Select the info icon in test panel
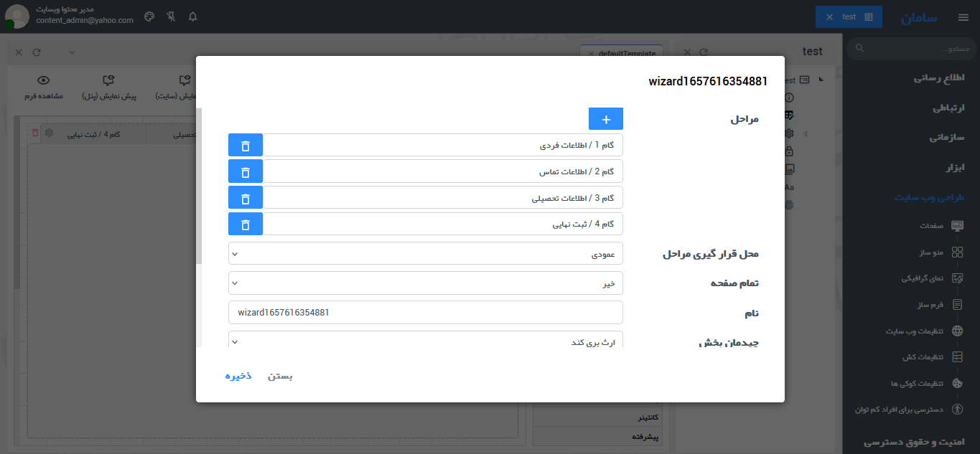This screenshot has height=454, width=980. pyautogui.click(x=789, y=97)
